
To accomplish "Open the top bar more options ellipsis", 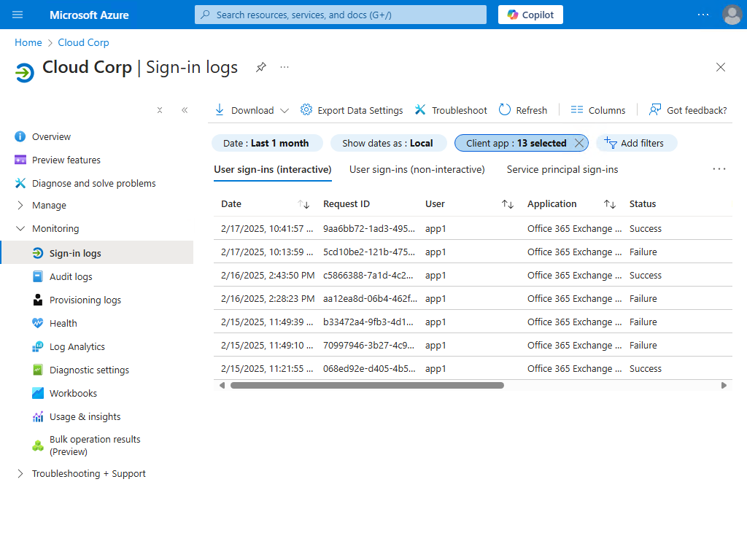I will 703,15.
